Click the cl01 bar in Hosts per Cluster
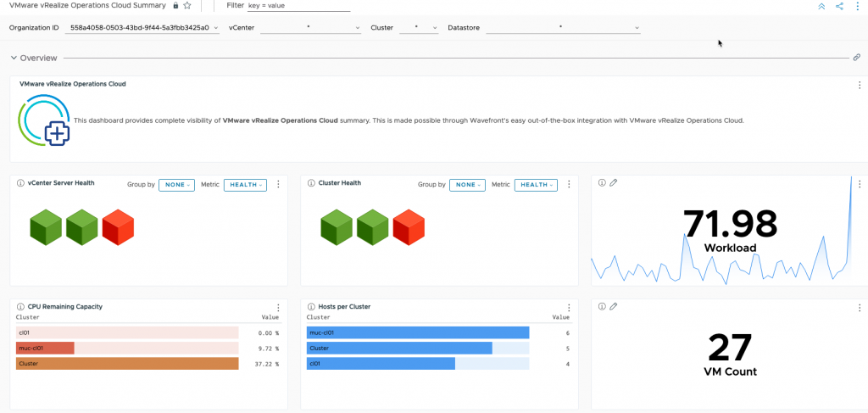868x413 pixels. pyautogui.click(x=418, y=364)
